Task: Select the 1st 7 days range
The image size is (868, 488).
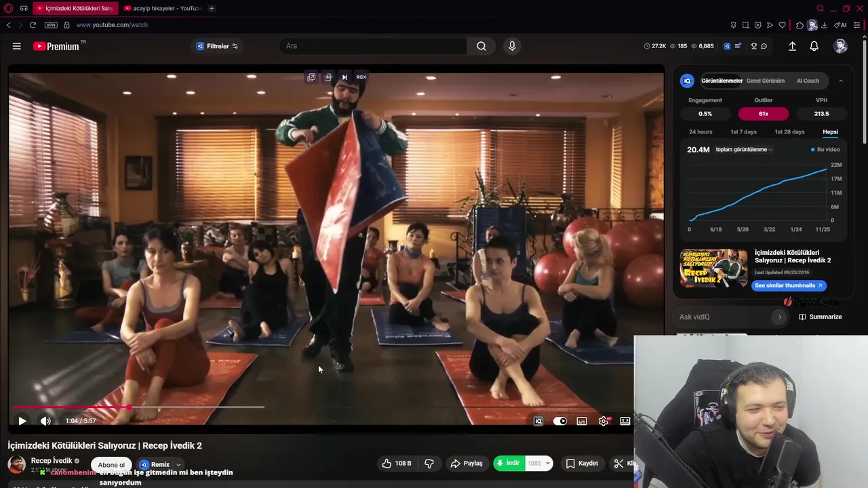Action: [743, 132]
